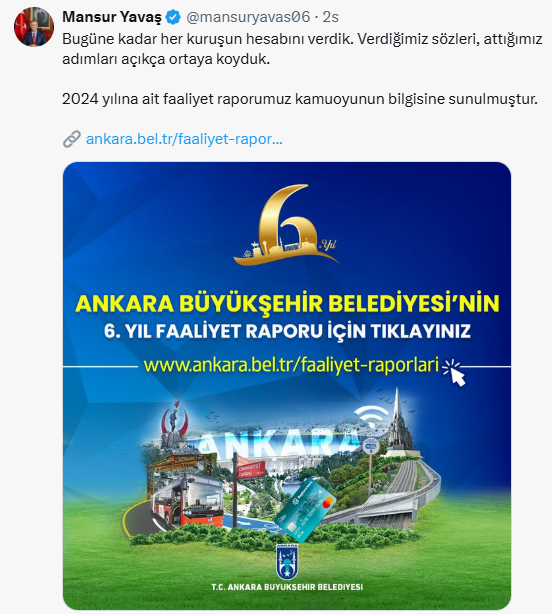552x614 pixels.
Task: Click the white Wi-Fi symbol
Action: (x=370, y=416)
